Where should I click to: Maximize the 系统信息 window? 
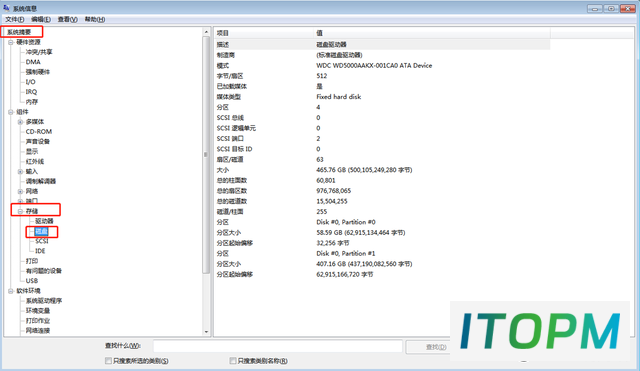tap(611, 8)
